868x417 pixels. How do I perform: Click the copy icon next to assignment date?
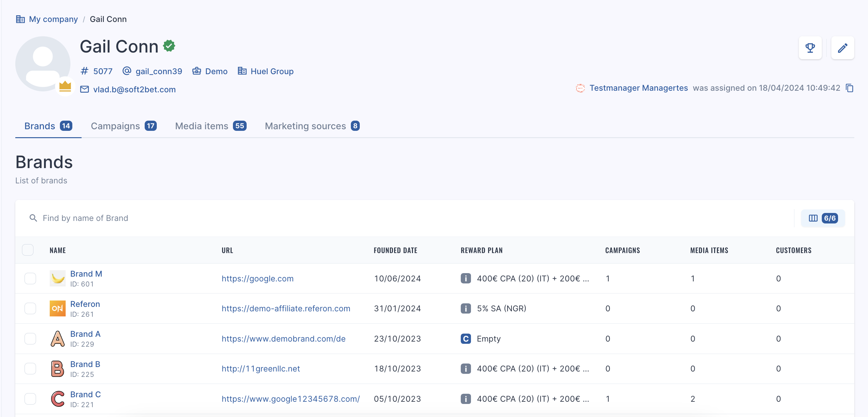pos(850,88)
